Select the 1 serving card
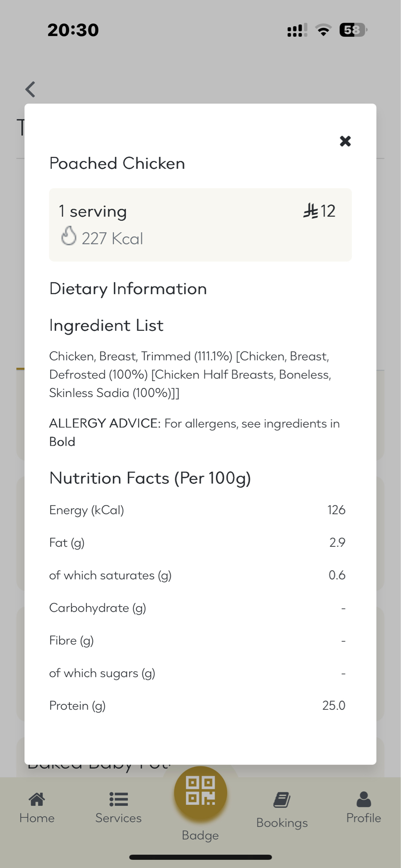401x868 pixels. click(x=200, y=224)
